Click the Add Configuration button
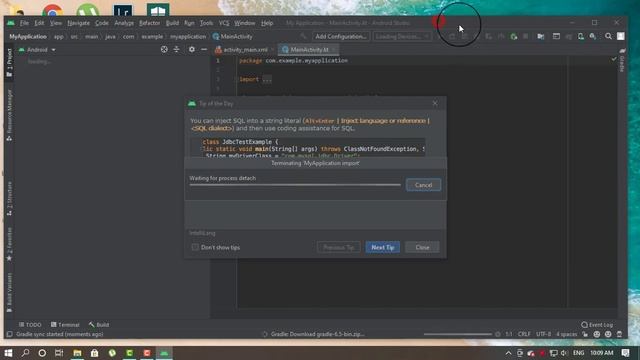640x360 pixels. (340, 36)
